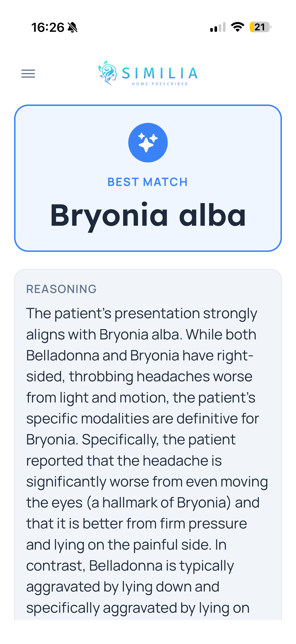The height and width of the screenshot is (644, 296).
Task: Tap the silent mode bell icon
Action: 73,27
